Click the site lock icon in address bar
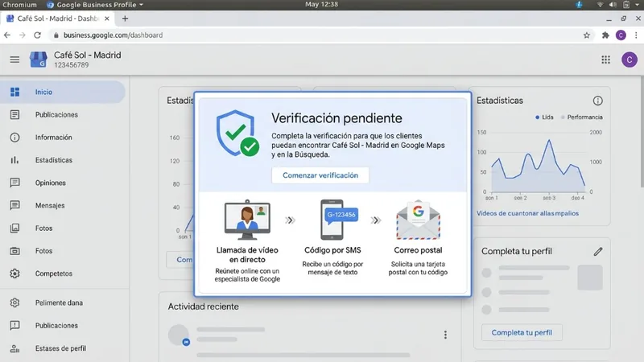 [x=56, y=35]
